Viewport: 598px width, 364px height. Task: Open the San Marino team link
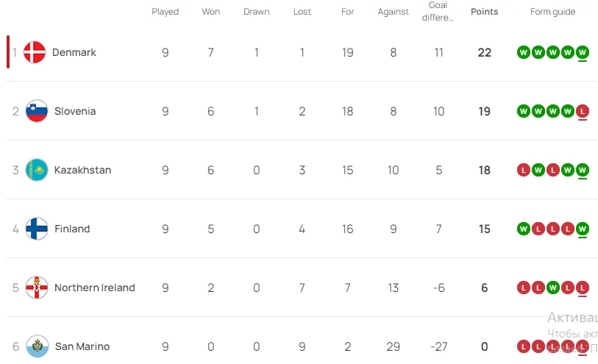coord(82,346)
